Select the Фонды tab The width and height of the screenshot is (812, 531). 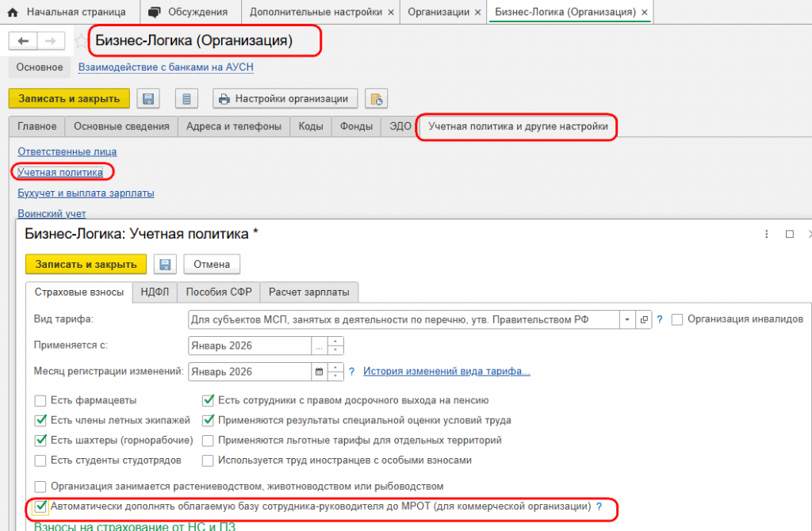point(356,127)
